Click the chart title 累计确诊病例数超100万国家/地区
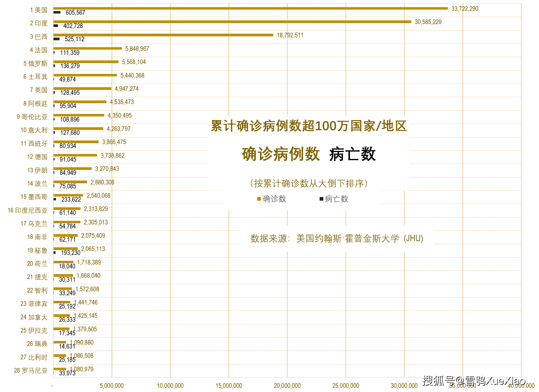 309,126
